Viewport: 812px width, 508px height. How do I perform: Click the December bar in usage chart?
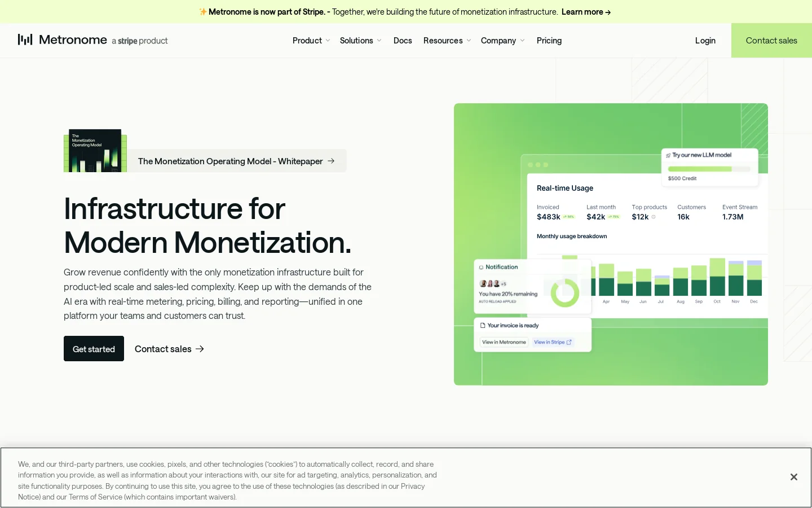754,278
